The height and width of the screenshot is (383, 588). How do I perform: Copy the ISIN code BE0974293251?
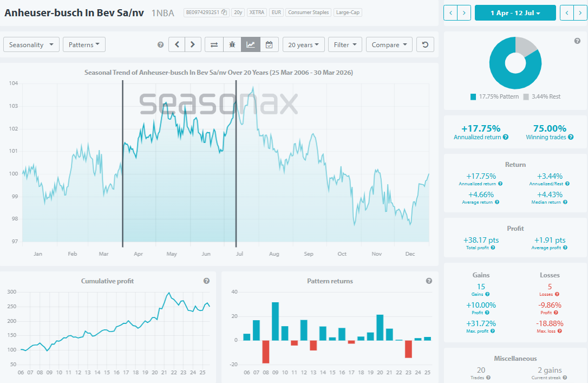click(x=224, y=12)
